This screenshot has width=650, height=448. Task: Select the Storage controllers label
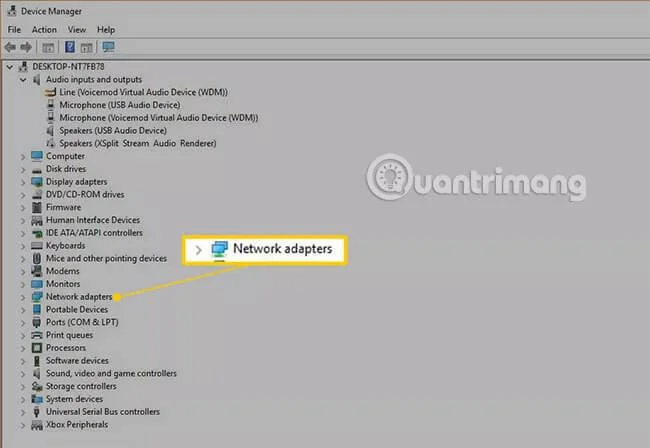pyautogui.click(x=81, y=386)
